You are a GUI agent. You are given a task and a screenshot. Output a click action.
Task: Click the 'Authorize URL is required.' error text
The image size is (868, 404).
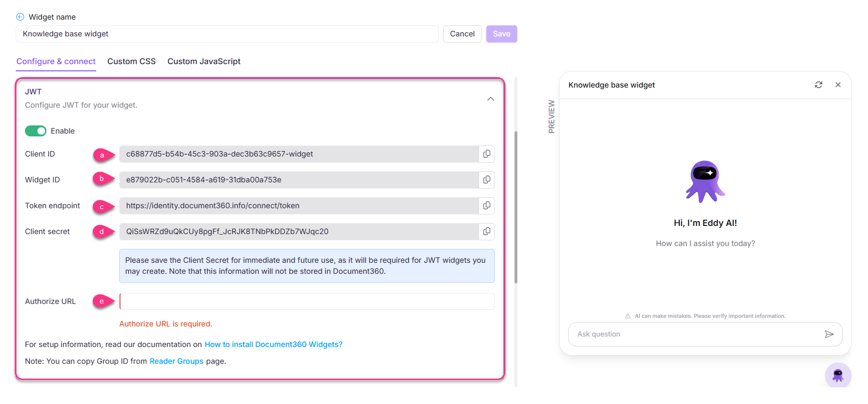tap(166, 324)
